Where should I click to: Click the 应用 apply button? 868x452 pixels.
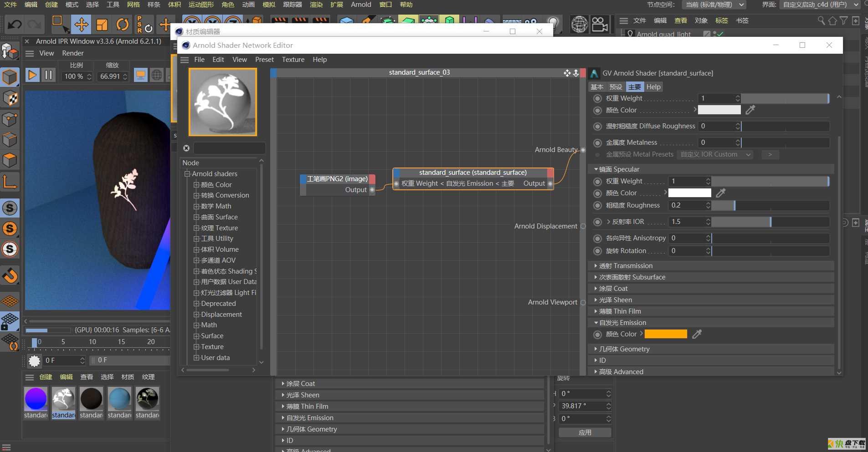tap(585, 432)
